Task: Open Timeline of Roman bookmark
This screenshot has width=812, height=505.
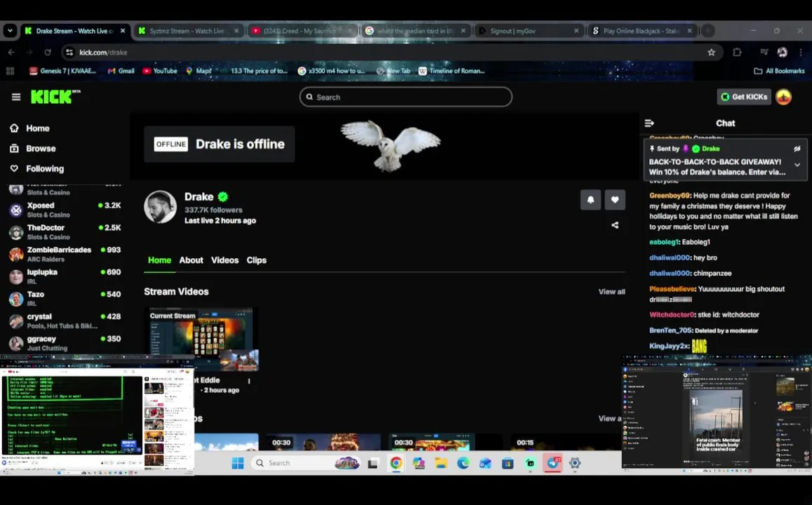Action: click(x=451, y=71)
